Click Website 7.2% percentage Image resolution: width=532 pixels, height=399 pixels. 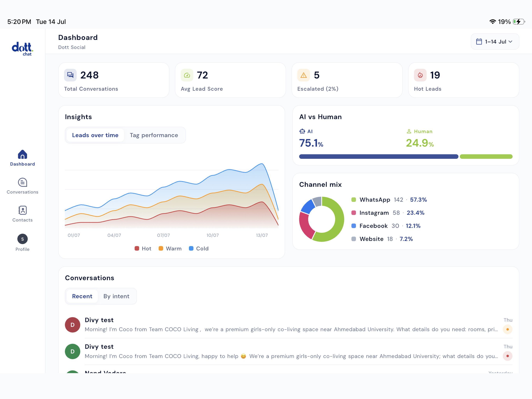pyautogui.click(x=406, y=239)
